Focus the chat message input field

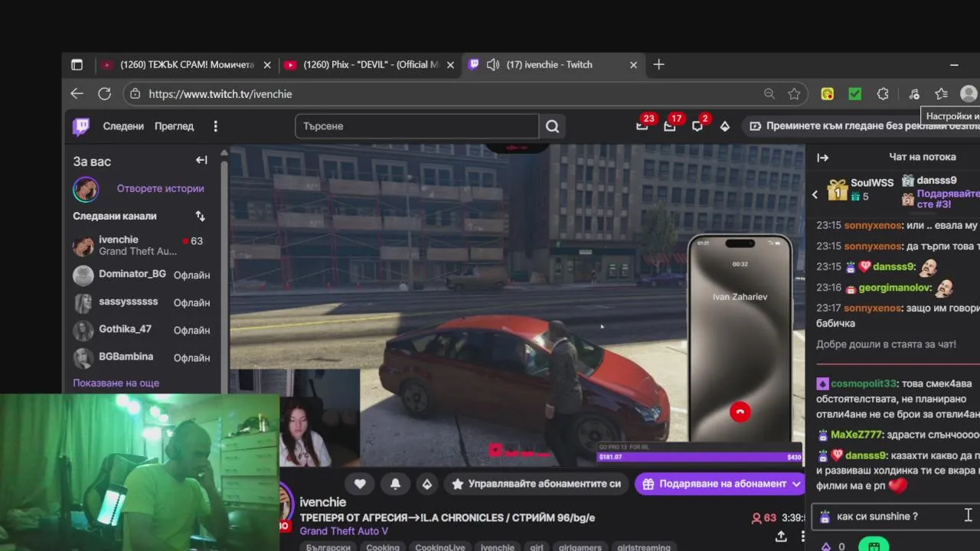(x=896, y=517)
